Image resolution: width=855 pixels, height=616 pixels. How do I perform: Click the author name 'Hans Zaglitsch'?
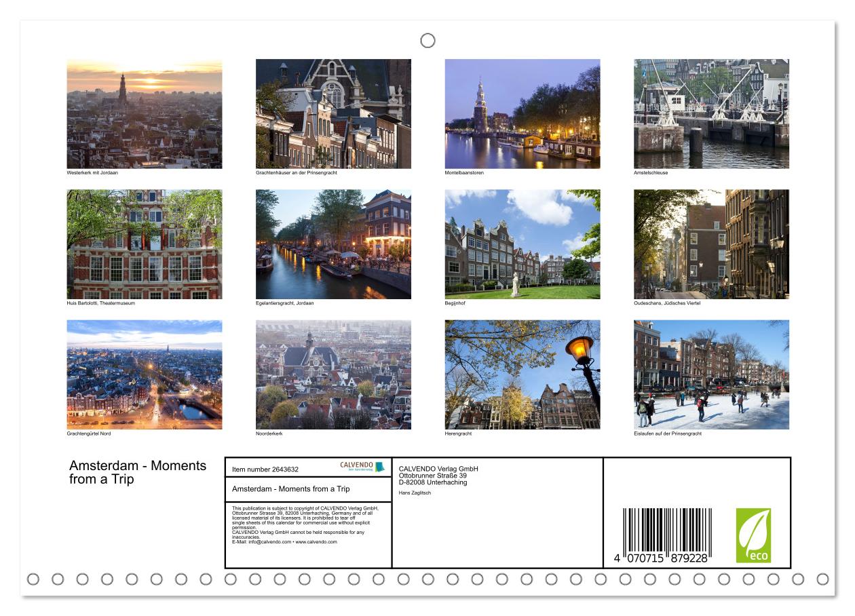(x=415, y=493)
